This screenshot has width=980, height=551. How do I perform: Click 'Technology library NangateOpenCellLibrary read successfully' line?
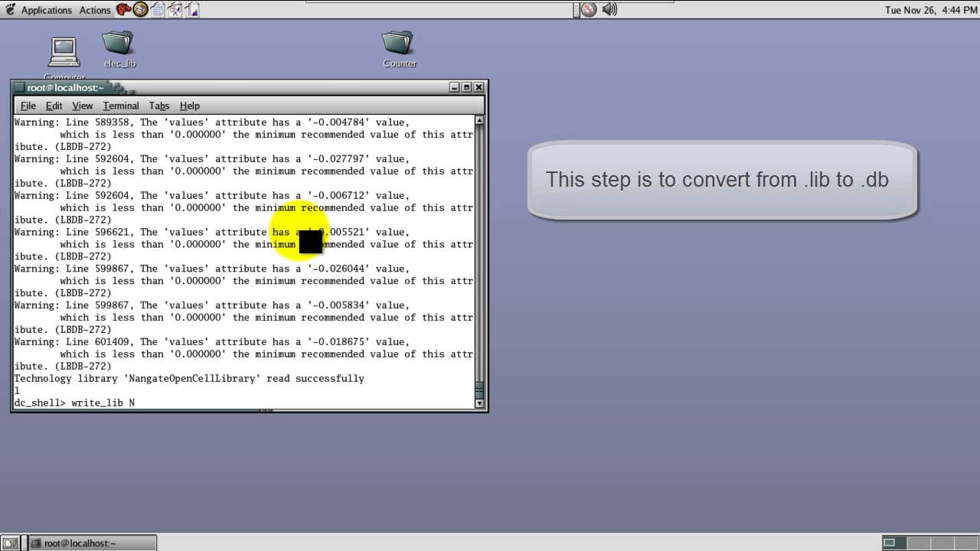tap(189, 378)
